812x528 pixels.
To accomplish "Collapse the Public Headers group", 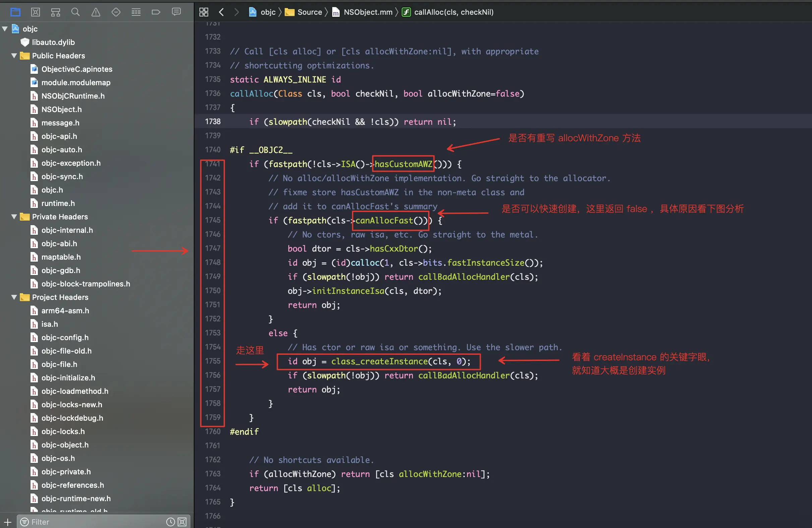I will pos(14,56).
